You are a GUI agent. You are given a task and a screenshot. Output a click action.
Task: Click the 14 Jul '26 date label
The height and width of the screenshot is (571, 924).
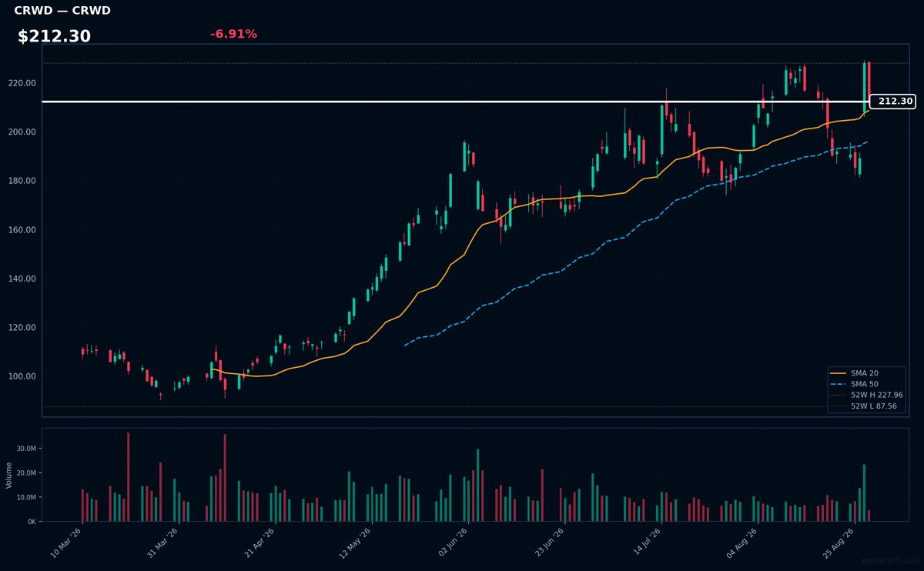click(x=645, y=541)
